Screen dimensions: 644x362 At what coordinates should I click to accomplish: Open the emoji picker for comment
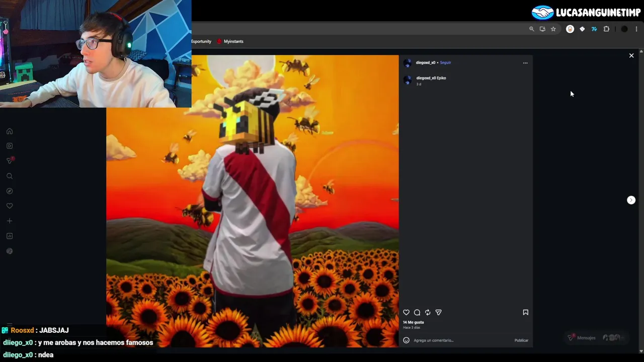click(x=407, y=340)
